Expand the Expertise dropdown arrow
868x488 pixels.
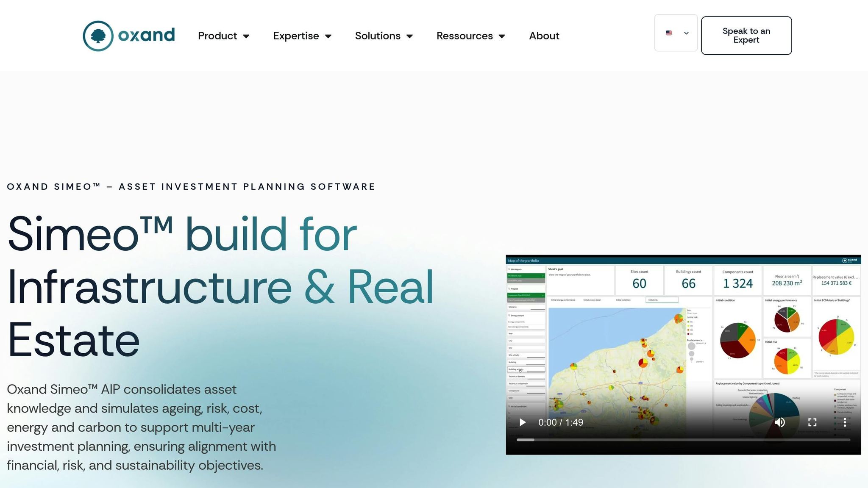[328, 36]
